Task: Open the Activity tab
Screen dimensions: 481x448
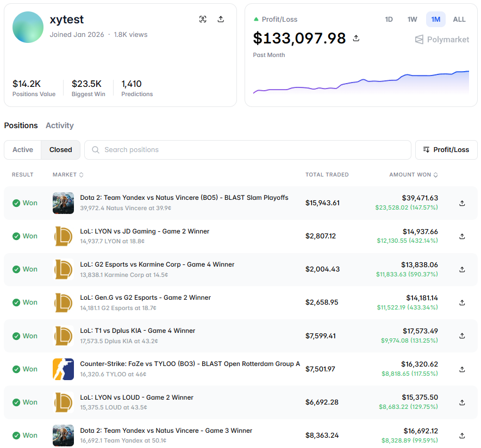Action: (x=59, y=125)
